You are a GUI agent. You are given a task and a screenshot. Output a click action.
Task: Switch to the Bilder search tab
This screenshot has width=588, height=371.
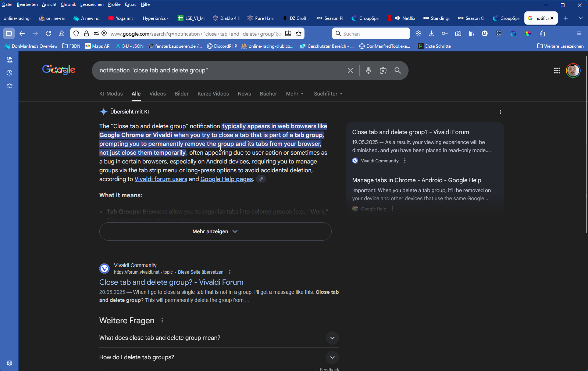(181, 94)
